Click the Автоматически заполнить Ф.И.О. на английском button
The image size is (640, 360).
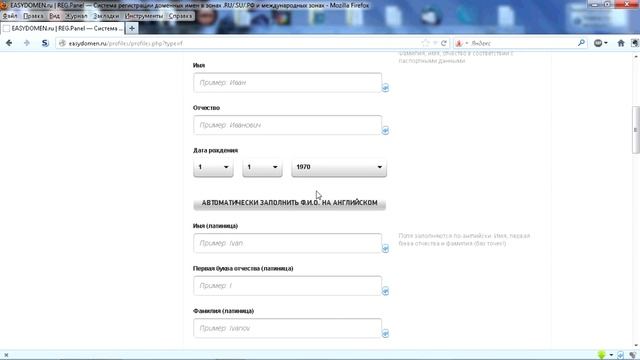coord(289,203)
